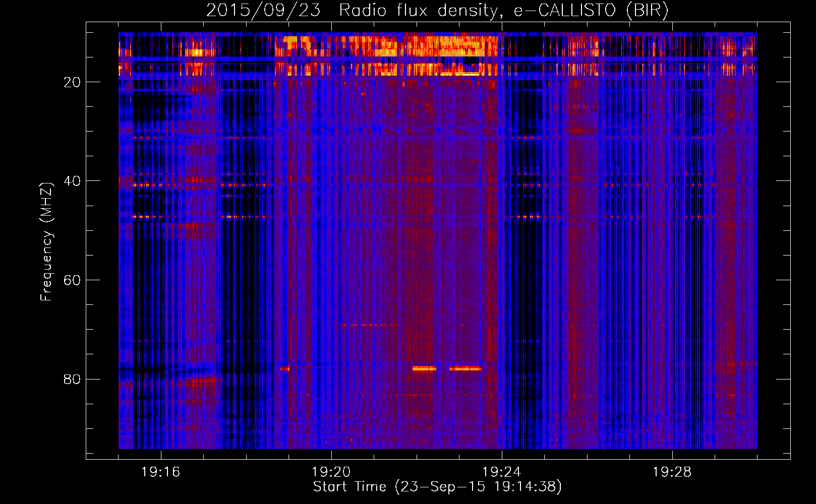This screenshot has height=504, width=816.
Task: Click the 60 MHz frequency tick label
Action: click(72, 280)
